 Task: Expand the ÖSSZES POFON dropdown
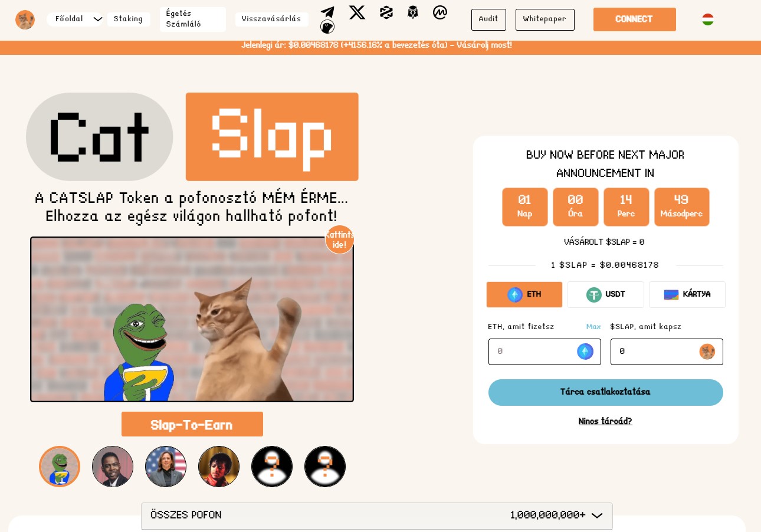[377, 515]
